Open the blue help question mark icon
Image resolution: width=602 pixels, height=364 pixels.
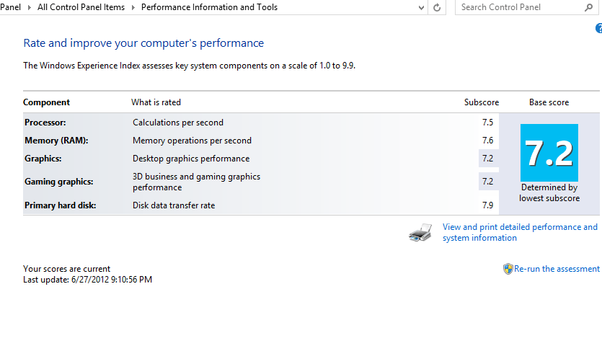pos(599,28)
